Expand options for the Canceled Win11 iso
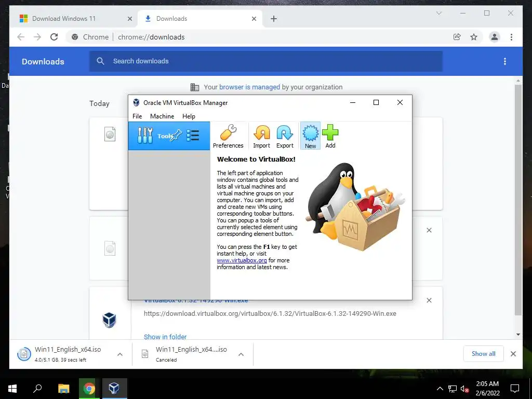Image resolution: width=532 pixels, height=399 pixels. [x=241, y=354]
